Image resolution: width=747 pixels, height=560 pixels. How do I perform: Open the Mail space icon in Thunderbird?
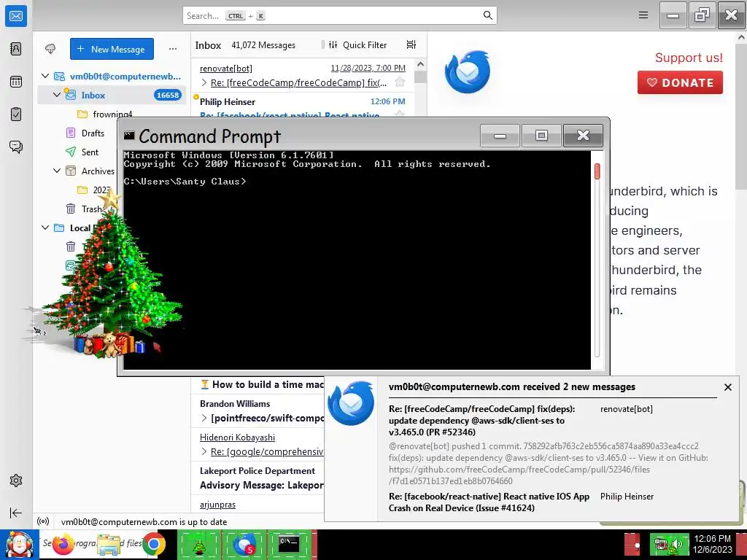(x=16, y=16)
